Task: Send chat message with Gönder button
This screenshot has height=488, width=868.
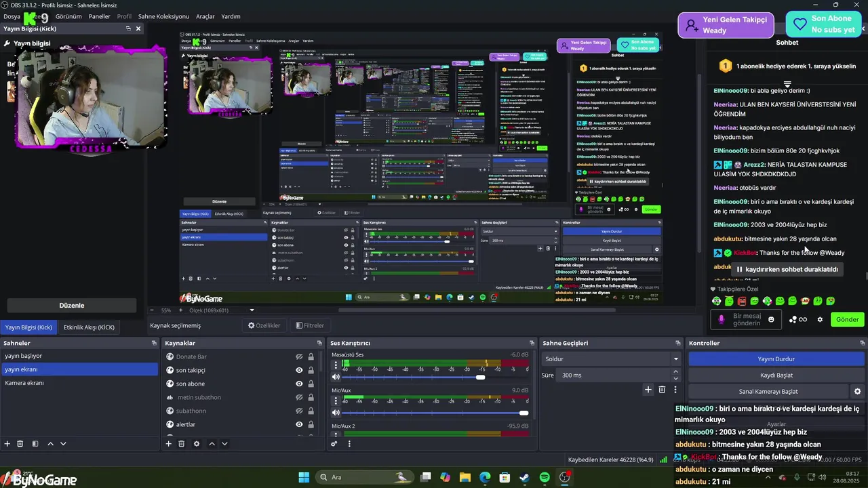Action: (847, 319)
